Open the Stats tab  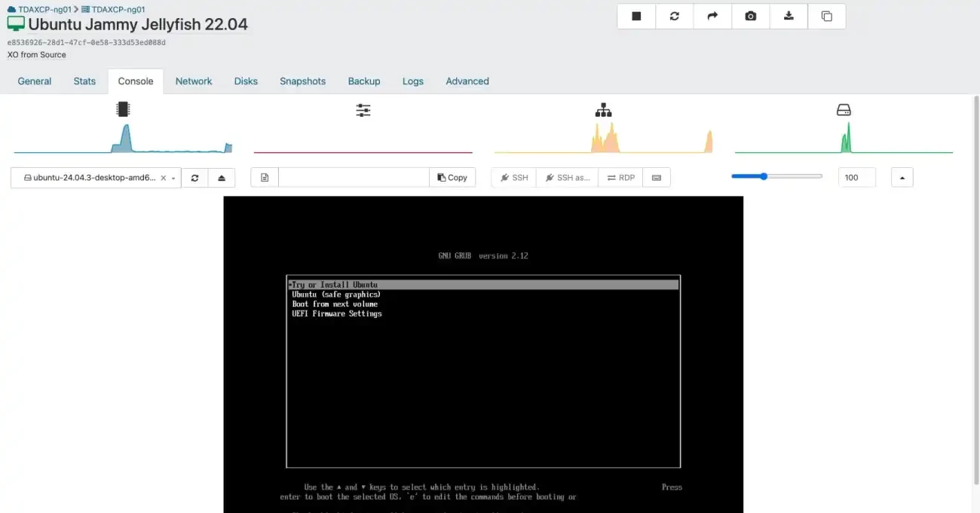point(84,81)
